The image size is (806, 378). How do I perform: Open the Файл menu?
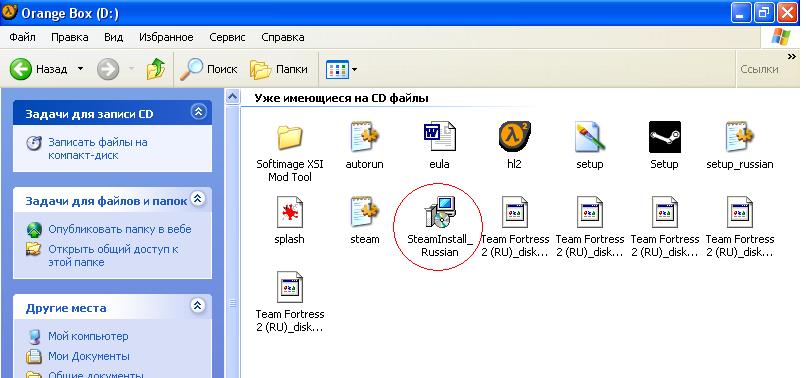(x=23, y=37)
